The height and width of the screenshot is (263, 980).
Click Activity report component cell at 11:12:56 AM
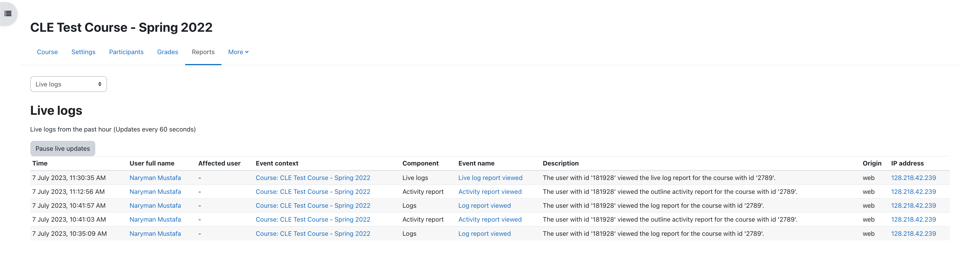pos(423,192)
